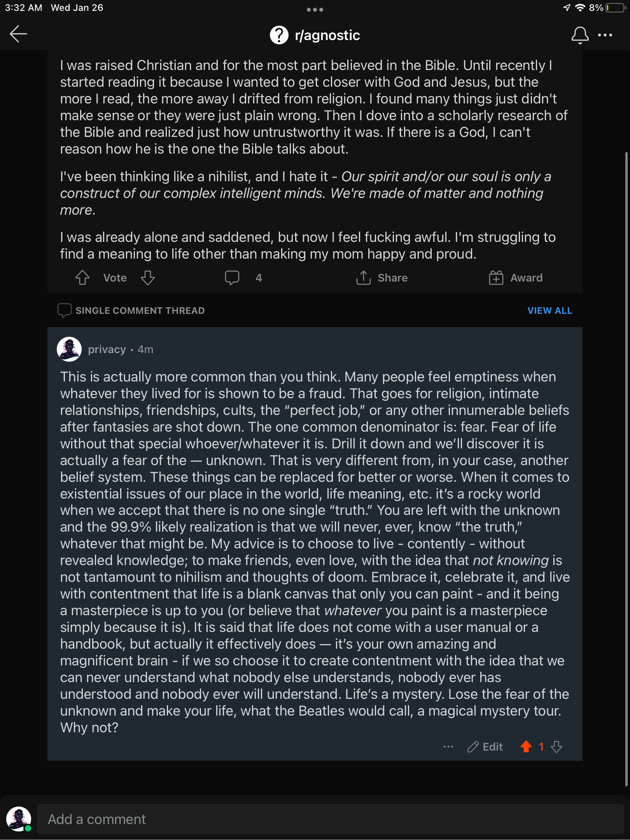This screenshot has width=630, height=840.
Task: Tap your avatar beside comment box
Action: 19,819
